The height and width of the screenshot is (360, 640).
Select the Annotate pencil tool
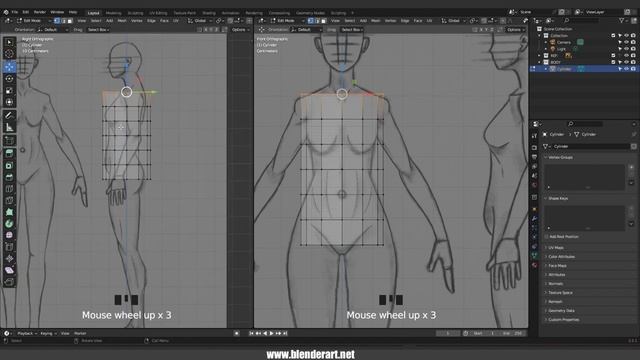(x=9, y=116)
